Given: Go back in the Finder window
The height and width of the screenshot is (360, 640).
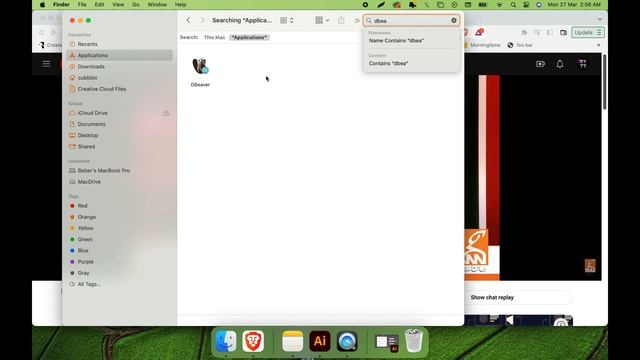Looking at the screenshot, I should click(x=188, y=20).
